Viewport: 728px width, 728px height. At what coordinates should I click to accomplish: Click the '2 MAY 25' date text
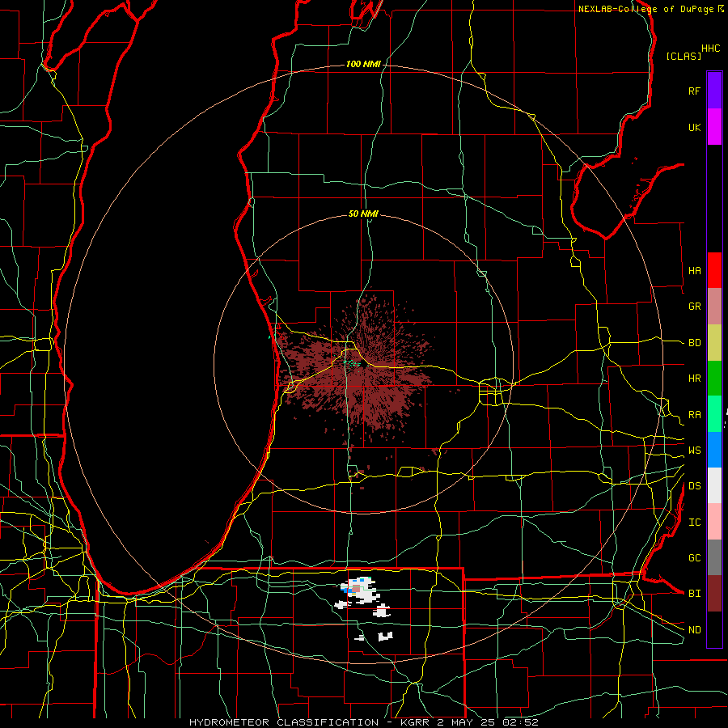pyautogui.click(x=467, y=722)
